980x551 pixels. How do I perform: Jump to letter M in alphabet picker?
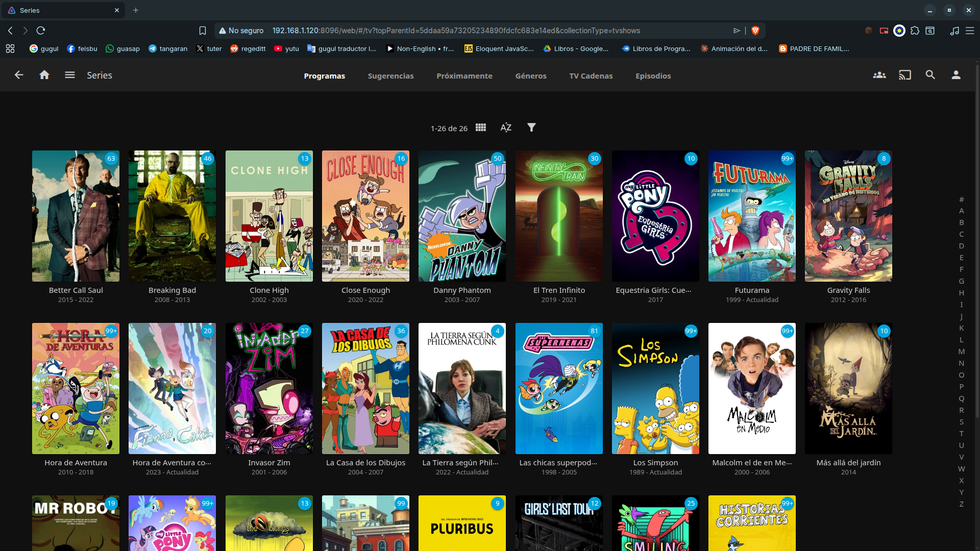[x=961, y=351]
